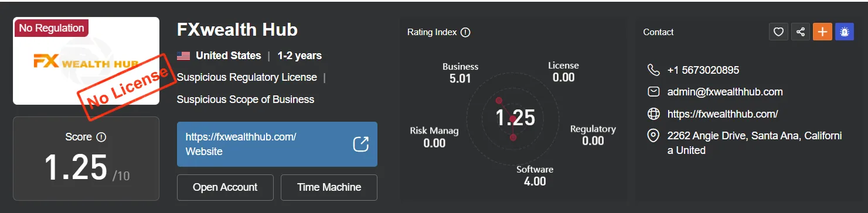Click the Suspicious Regulatory License tag
Image resolution: width=868 pixels, height=213 pixels.
click(x=247, y=77)
